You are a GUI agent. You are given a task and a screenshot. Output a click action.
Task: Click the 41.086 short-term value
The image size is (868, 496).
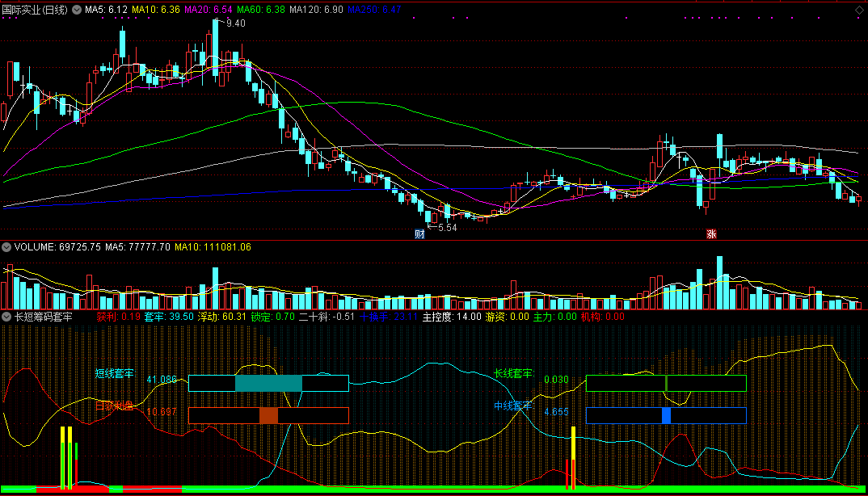click(x=162, y=379)
